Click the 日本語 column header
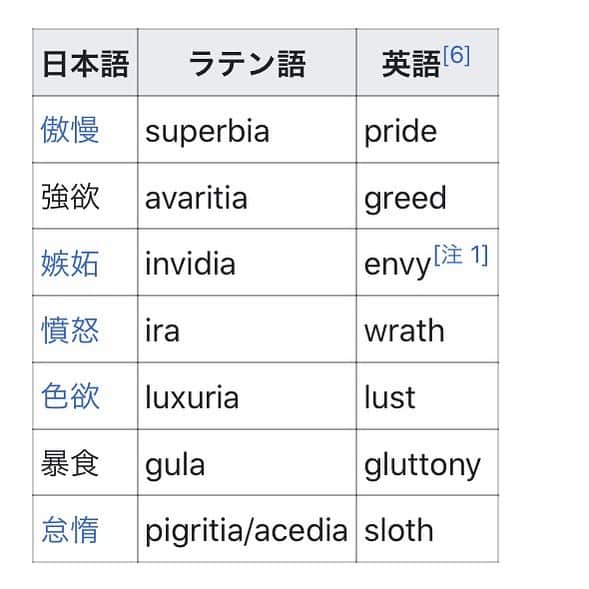 (85, 63)
